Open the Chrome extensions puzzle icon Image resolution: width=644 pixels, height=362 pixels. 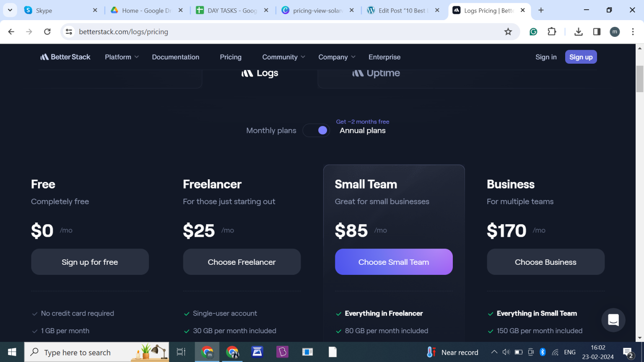(552, 31)
